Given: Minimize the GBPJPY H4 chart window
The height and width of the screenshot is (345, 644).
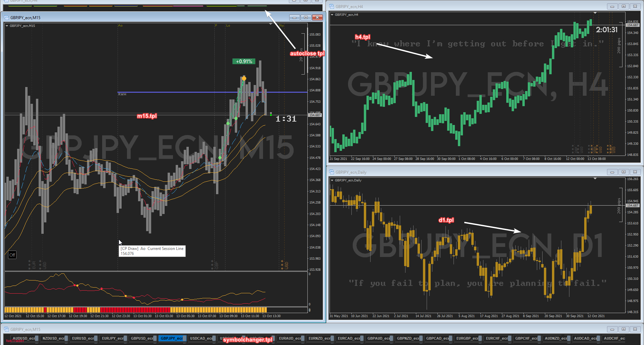Looking at the screenshot, I should (x=612, y=6).
